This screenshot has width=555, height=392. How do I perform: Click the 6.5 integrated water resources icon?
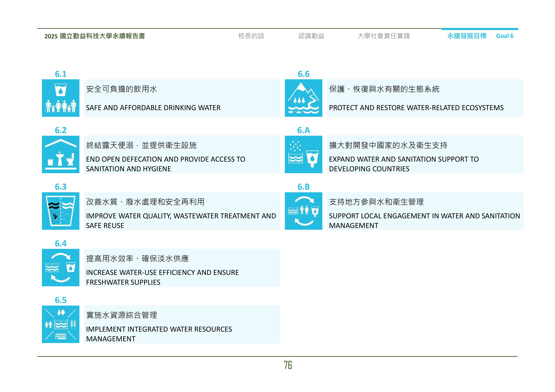tap(60, 324)
